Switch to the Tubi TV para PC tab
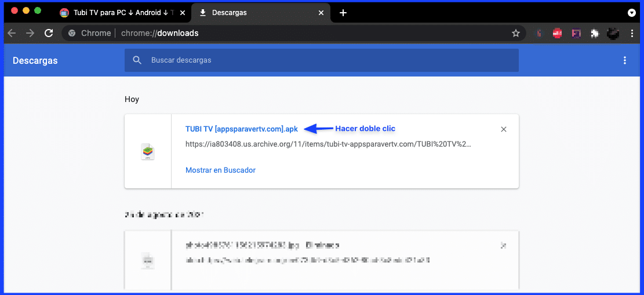644x295 pixels. 122,13
